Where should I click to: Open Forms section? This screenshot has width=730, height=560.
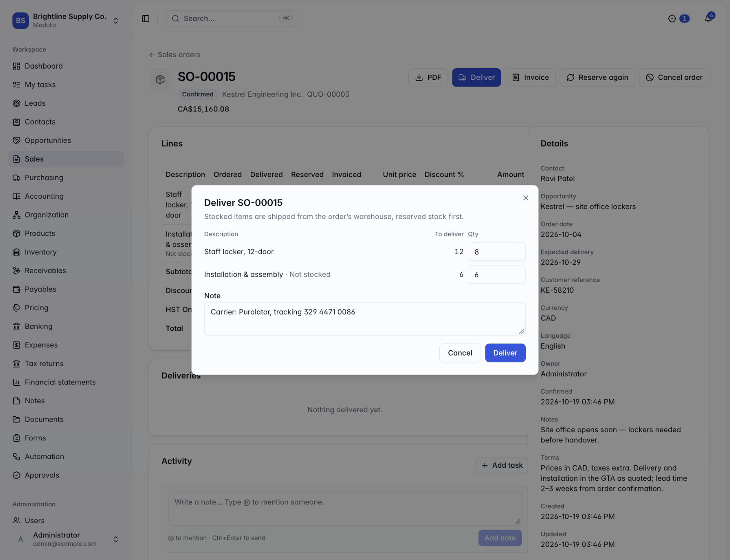(x=66, y=438)
